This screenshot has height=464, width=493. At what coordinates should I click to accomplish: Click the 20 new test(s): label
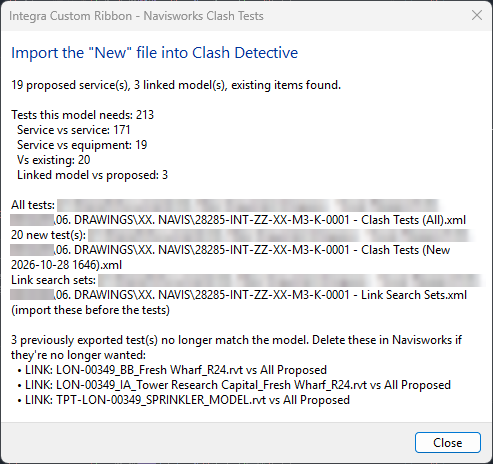(48, 235)
